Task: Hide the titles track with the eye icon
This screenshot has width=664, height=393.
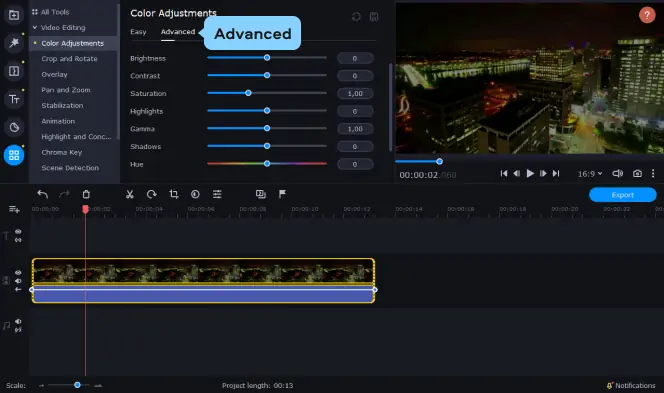Action: point(18,232)
